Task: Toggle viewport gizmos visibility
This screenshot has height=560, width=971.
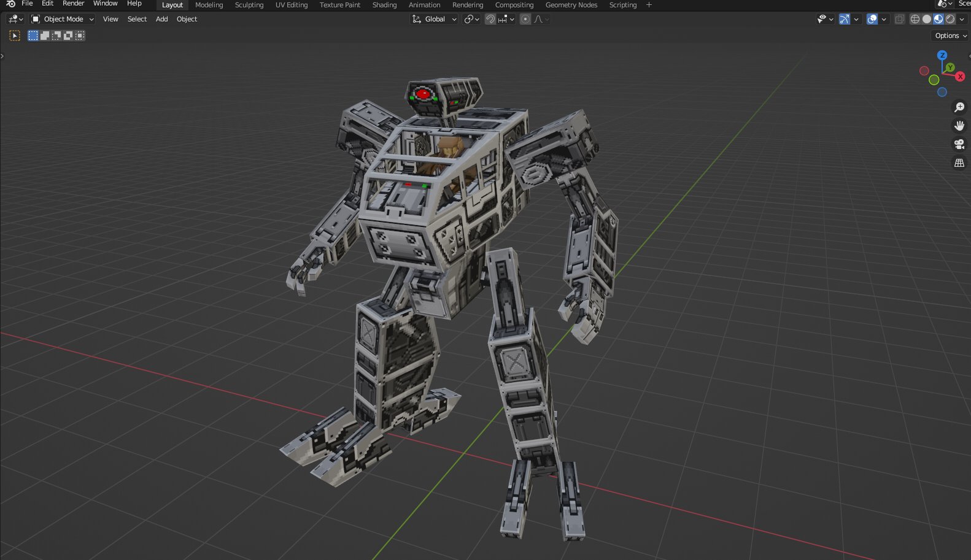Action: (845, 19)
